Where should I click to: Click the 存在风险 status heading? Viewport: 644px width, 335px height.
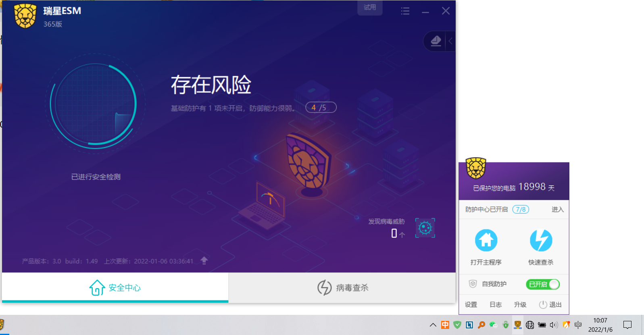211,85
